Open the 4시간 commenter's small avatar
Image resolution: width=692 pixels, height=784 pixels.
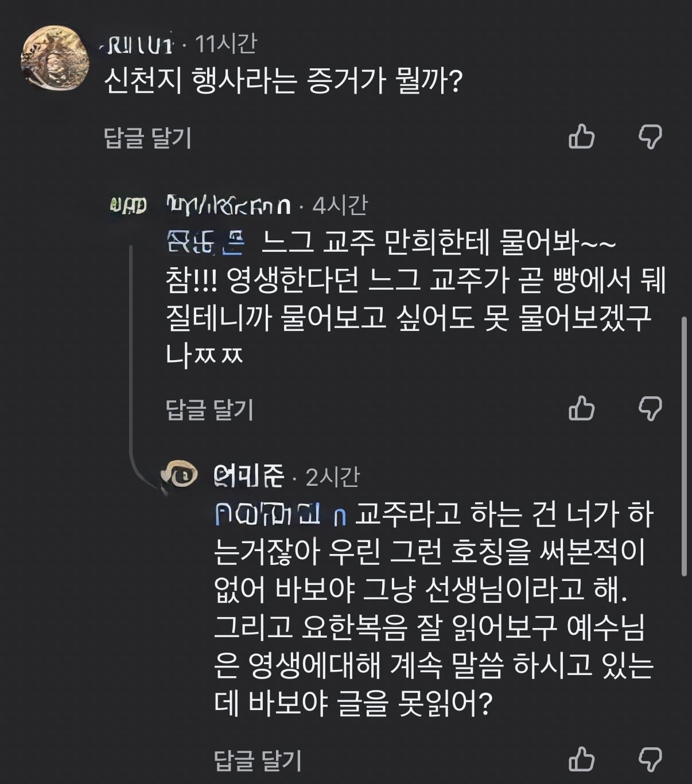pos(128,204)
